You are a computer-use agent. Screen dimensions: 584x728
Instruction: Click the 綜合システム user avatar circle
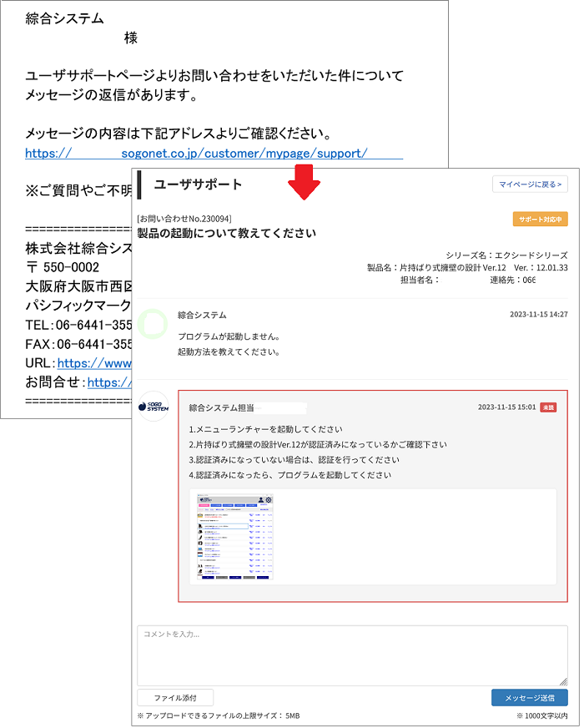(x=152, y=324)
